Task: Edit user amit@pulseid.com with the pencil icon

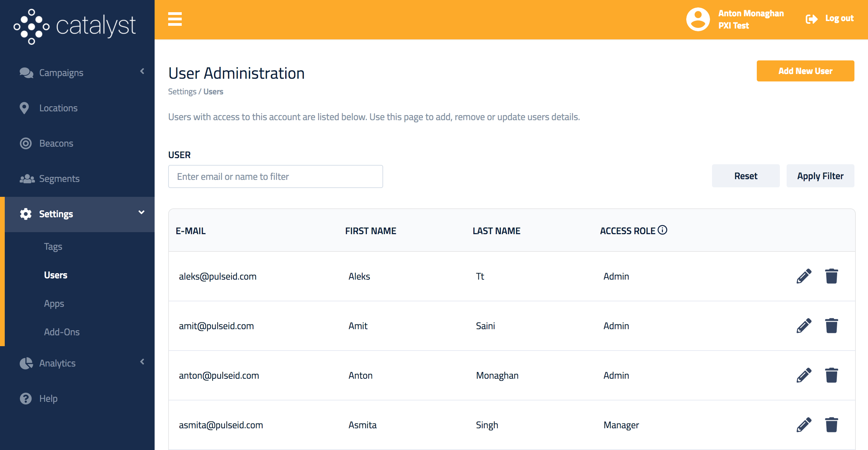Action: coord(804,326)
